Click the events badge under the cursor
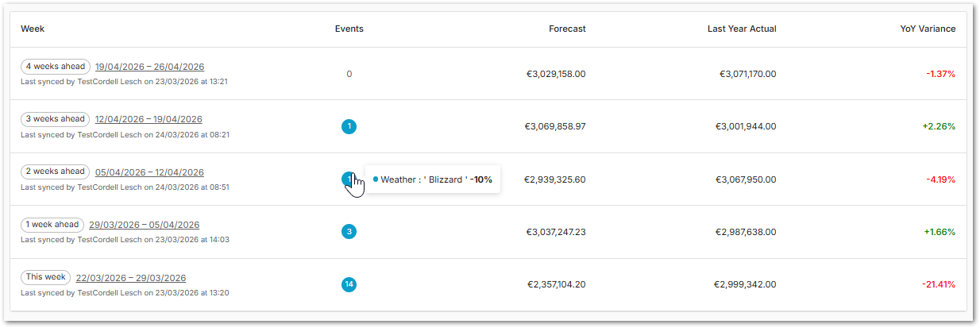 click(x=347, y=179)
